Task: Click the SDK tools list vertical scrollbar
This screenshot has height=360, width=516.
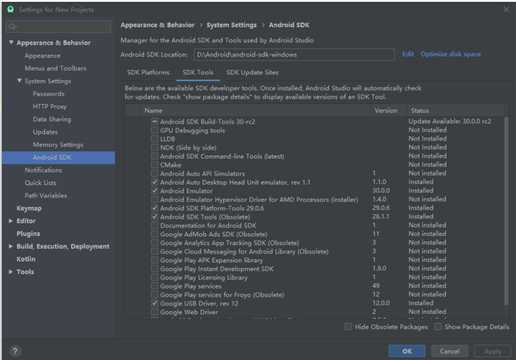Action: point(506,211)
